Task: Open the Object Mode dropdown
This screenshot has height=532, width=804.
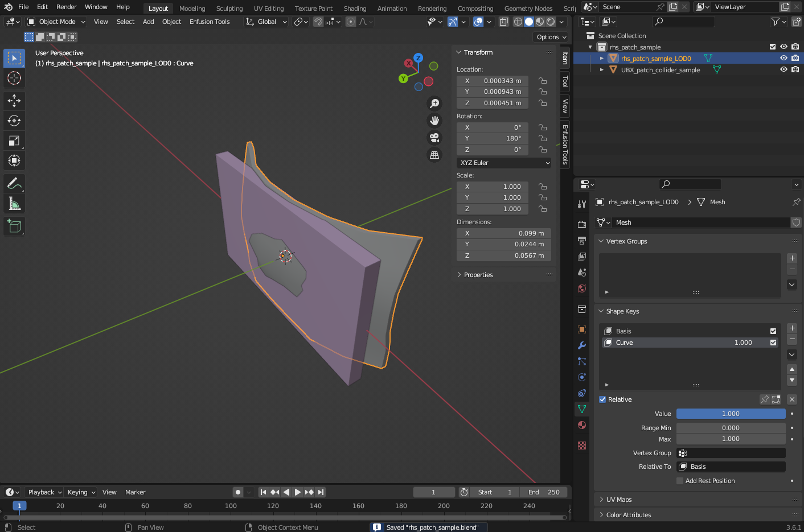Action: (56, 22)
